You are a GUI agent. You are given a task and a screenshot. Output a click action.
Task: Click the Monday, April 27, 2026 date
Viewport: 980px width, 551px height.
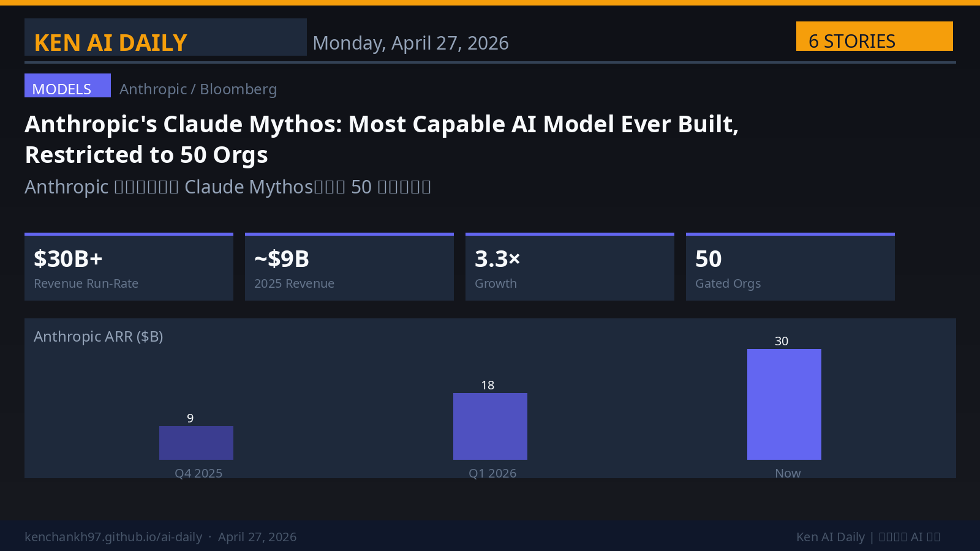[410, 43]
